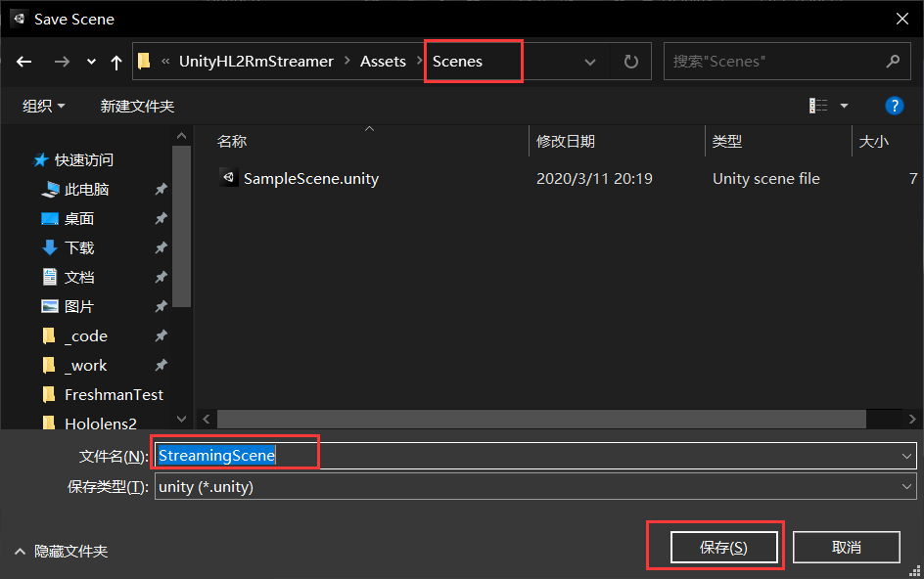Click the 取消 cancel button
Screen dimensions: 924x579
846,548
